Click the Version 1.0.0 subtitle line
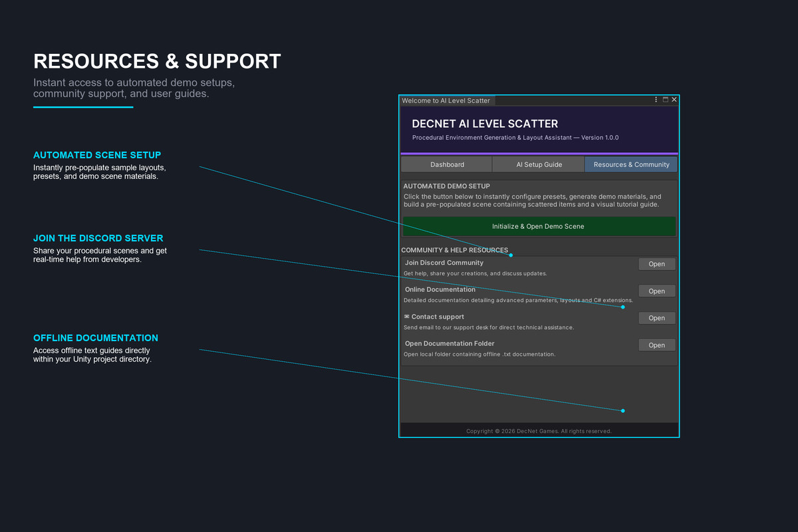Viewport: 798px width, 532px height. pyautogui.click(x=515, y=138)
